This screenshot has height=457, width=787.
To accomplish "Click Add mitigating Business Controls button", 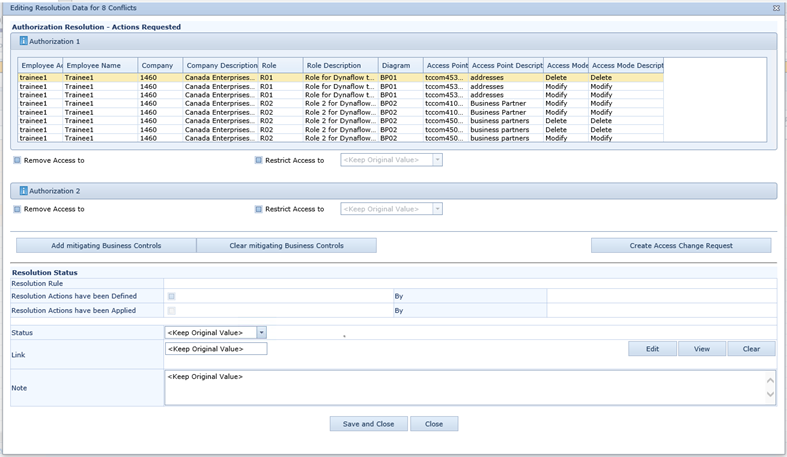I will pyautogui.click(x=106, y=245).
